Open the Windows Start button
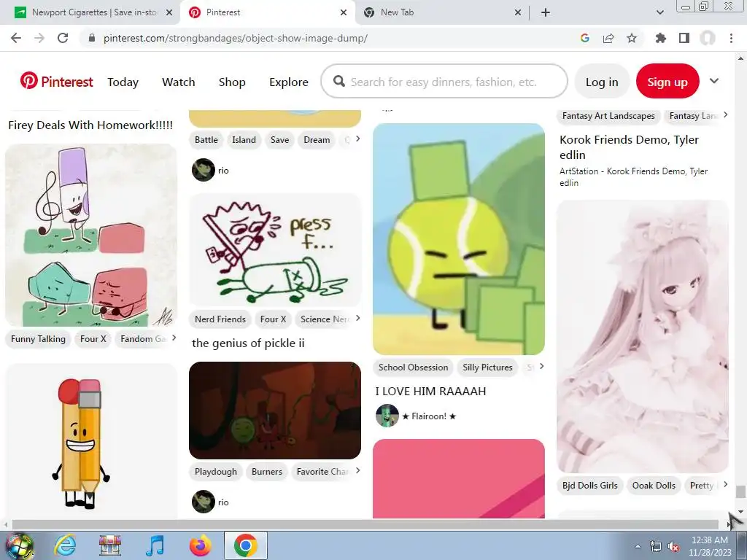The height and width of the screenshot is (560, 747). [x=18, y=545]
